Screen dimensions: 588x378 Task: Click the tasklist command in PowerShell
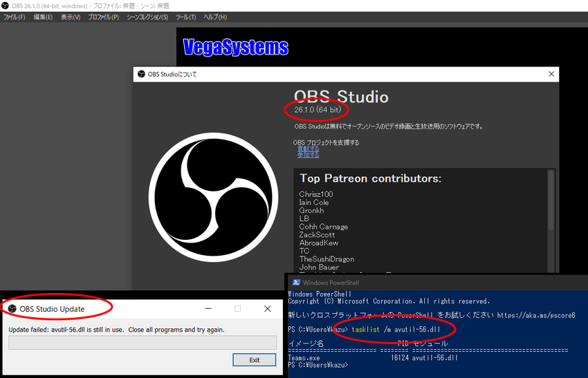[x=396, y=330]
